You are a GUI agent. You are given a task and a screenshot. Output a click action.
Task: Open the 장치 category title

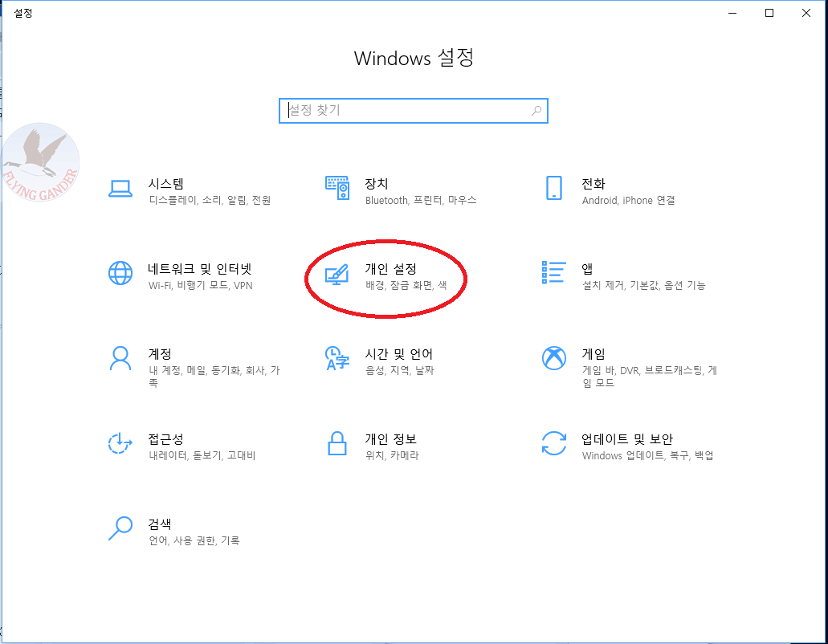[x=377, y=184]
